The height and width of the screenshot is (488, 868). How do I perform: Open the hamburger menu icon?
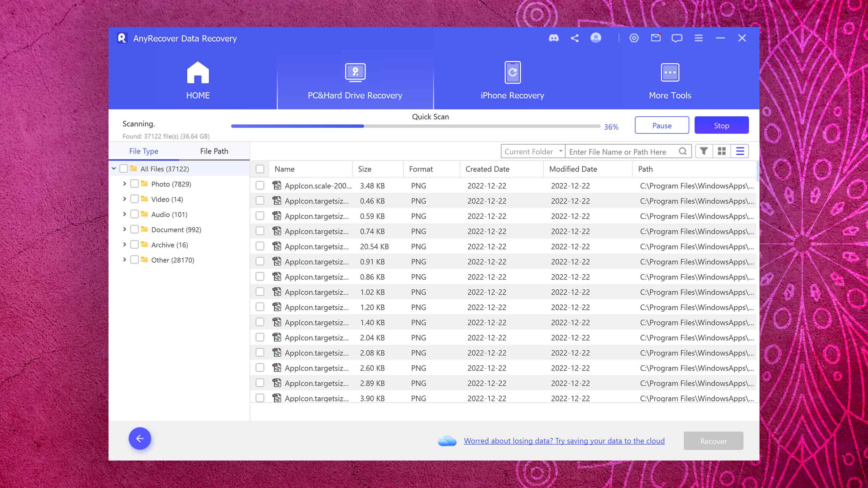(x=699, y=38)
